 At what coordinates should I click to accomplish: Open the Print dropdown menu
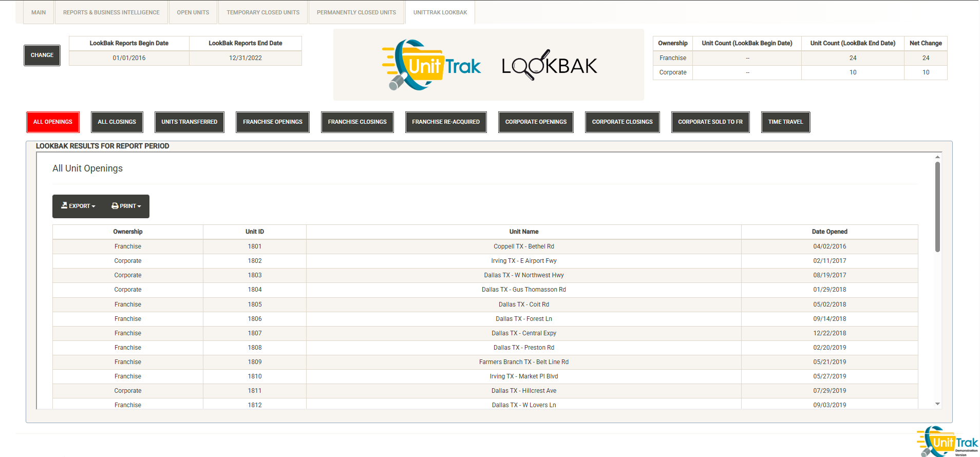click(x=126, y=206)
